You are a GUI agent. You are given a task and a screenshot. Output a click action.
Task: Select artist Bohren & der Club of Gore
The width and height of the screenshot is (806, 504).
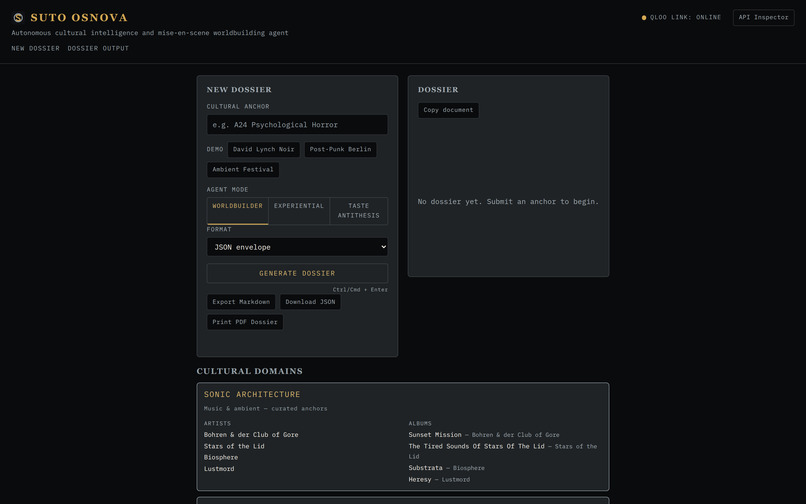pos(251,435)
